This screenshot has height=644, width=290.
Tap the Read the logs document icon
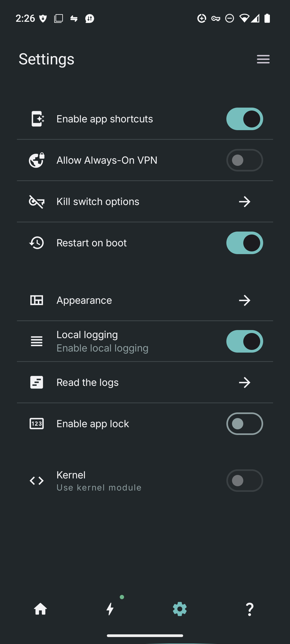[x=37, y=382]
